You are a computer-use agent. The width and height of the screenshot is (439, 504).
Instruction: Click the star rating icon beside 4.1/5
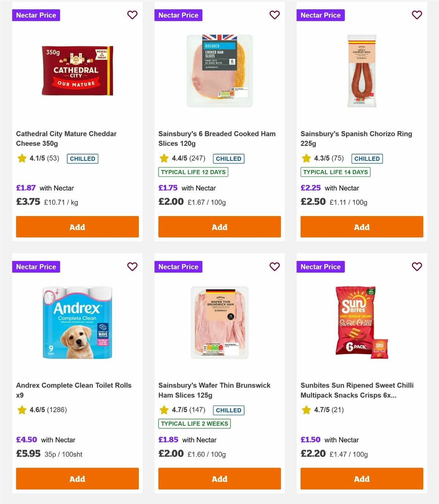tap(22, 159)
